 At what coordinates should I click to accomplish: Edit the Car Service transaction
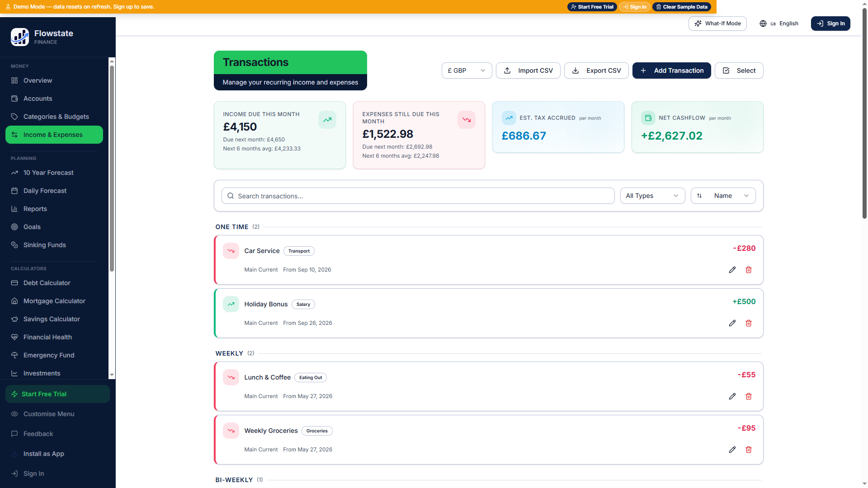tap(732, 270)
